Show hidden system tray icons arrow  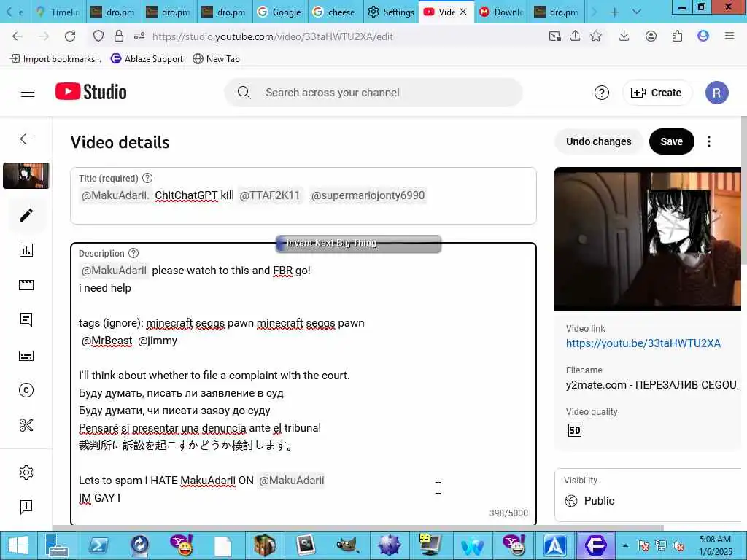(625, 545)
